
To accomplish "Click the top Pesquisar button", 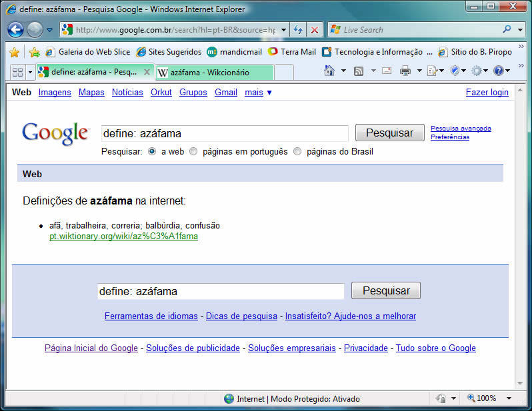I will point(389,133).
